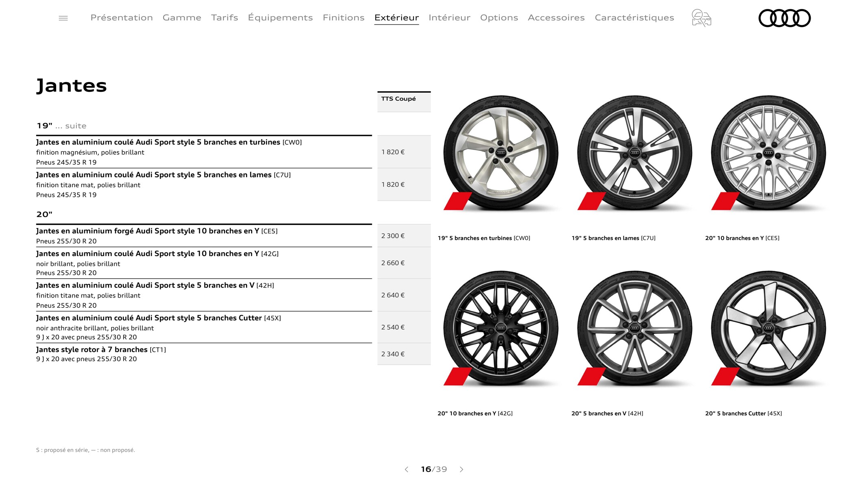Click the 19" lames C7U wheel image

pyautogui.click(x=634, y=153)
